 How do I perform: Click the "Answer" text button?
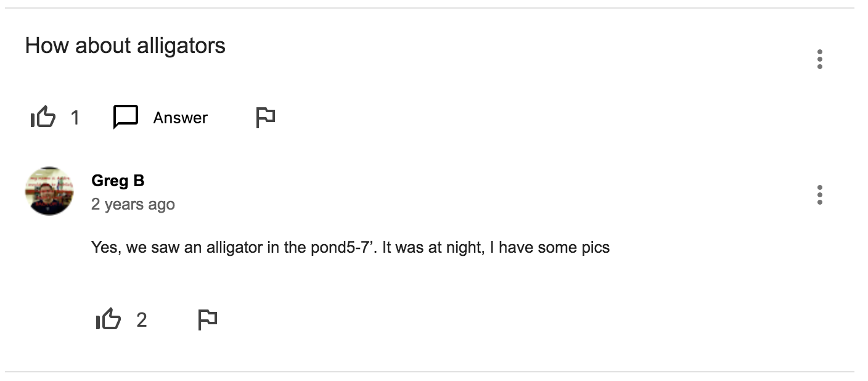[180, 118]
